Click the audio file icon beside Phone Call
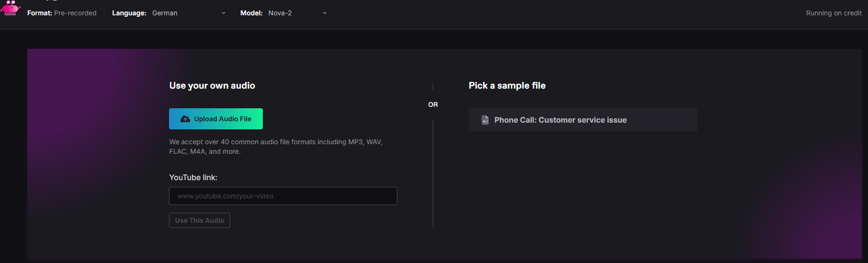Image resolution: width=868 pixels, height=263 pixels. click(x=485, y=120)
